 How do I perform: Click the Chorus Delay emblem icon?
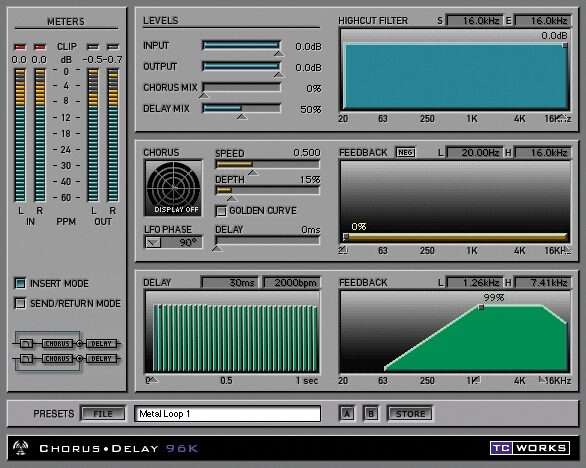20,447
